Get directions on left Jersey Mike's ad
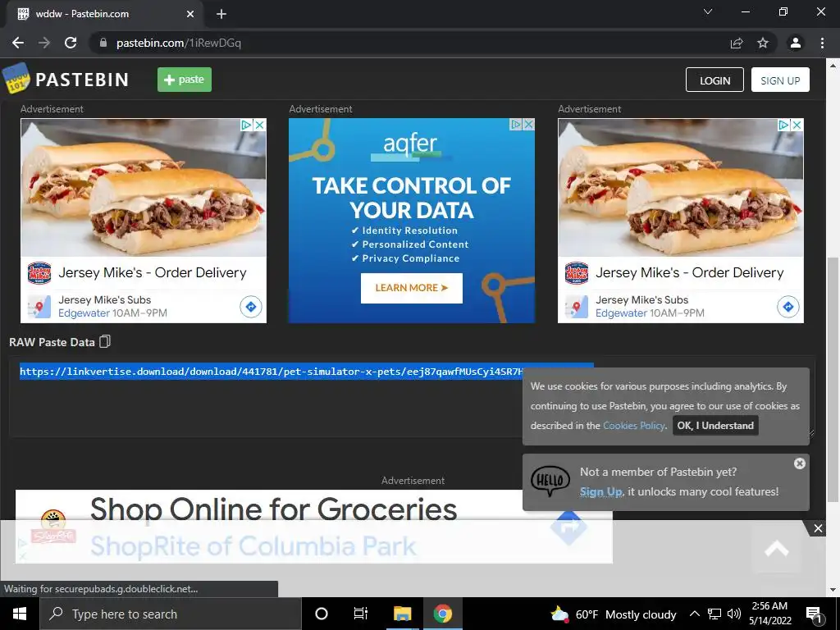Image resolution: width=840 pixels, height=630 pixels. 251,307
